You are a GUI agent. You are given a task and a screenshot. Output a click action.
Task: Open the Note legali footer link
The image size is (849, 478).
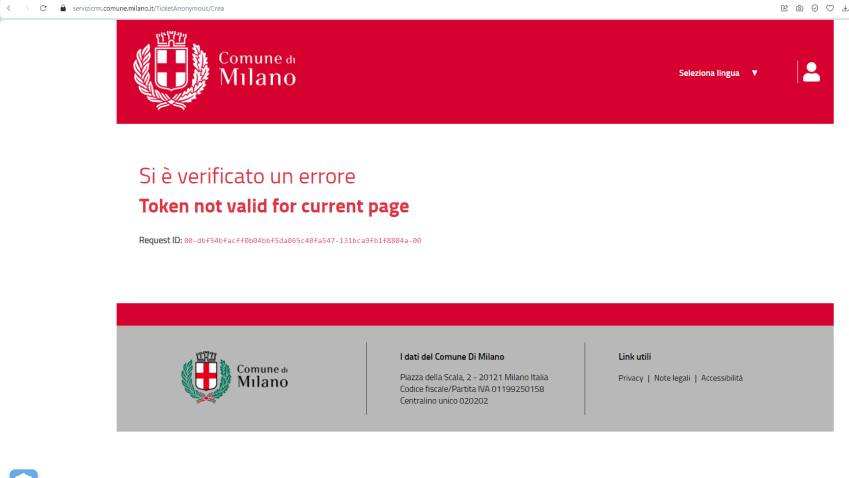click(672, 378)
